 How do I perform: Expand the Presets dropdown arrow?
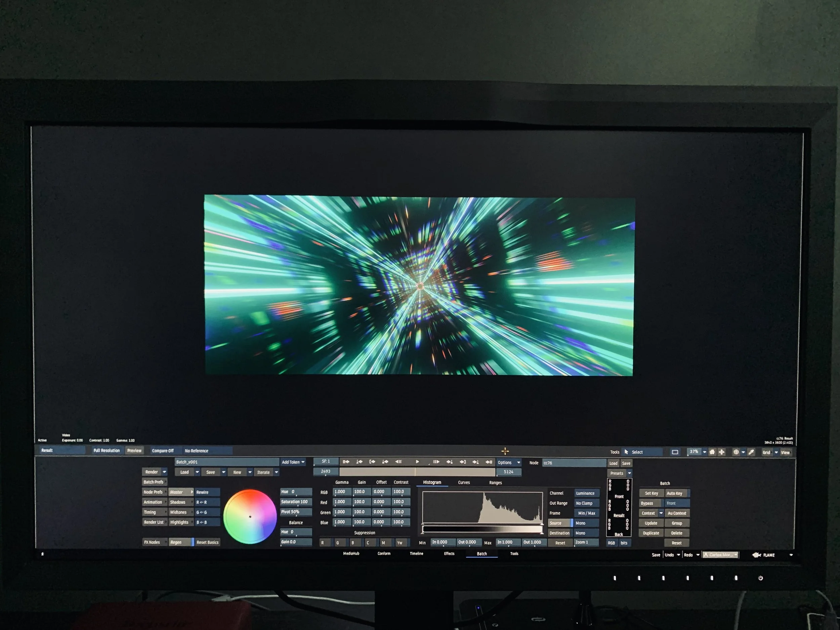(x=630, y=473)
